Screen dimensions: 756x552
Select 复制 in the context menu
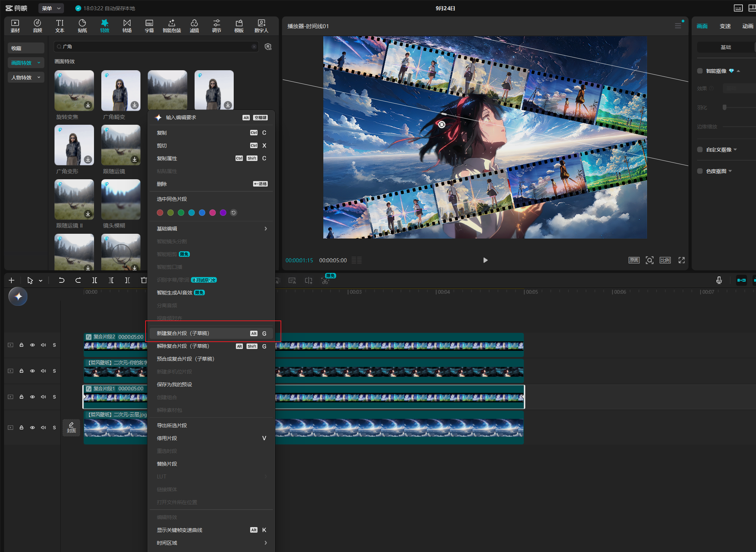tap(211, 133)
